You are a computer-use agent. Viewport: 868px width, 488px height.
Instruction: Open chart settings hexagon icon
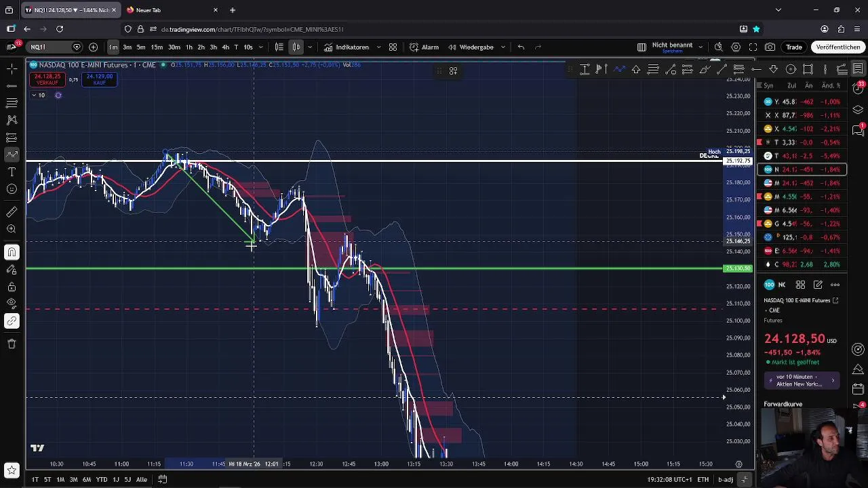click(736, 47)
